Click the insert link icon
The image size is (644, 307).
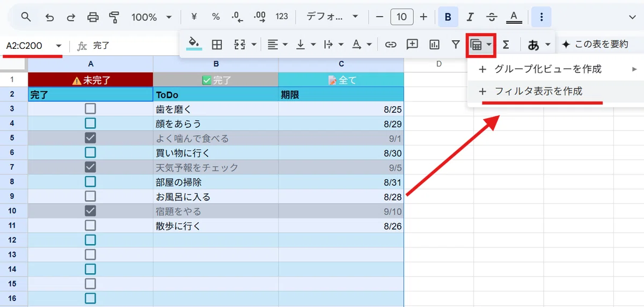[x=391, y=45]
